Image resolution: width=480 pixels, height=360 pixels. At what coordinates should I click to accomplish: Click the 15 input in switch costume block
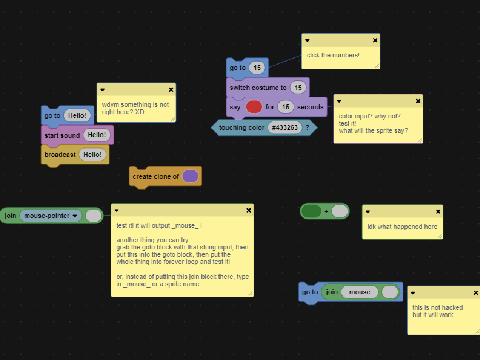click(x=298, y=87)
